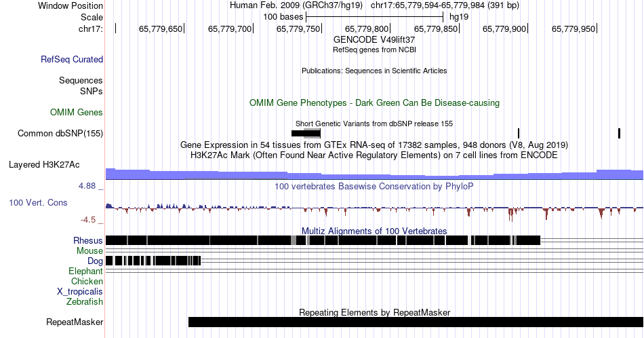The height and width of the screenshot is (338, 644).
Task: Select the Layered H3K27Ac track label
Action: [x=44, y=164]
